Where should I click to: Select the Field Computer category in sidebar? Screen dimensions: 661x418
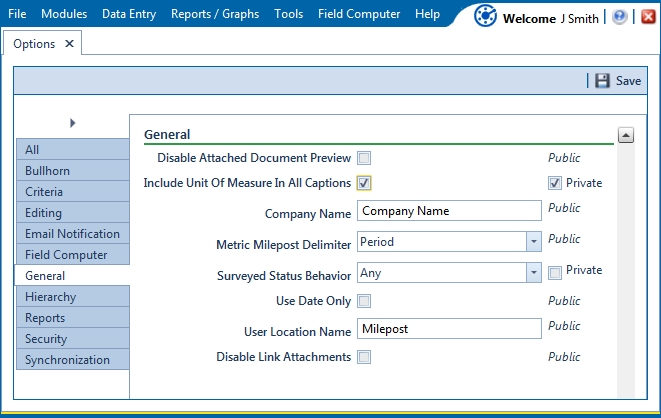coord(73,255)
